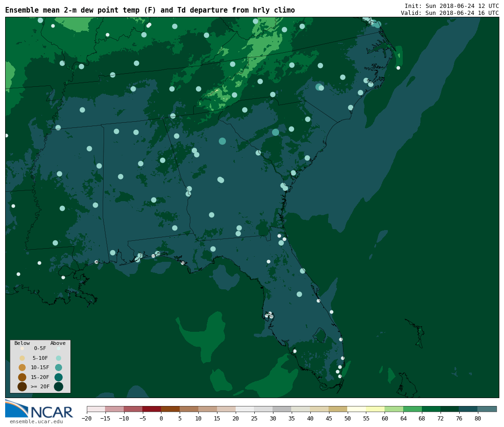Screen dimensions: 504x427
Task: Pick the dark green swatch between 72 and 76
Action: coord(450,409)
